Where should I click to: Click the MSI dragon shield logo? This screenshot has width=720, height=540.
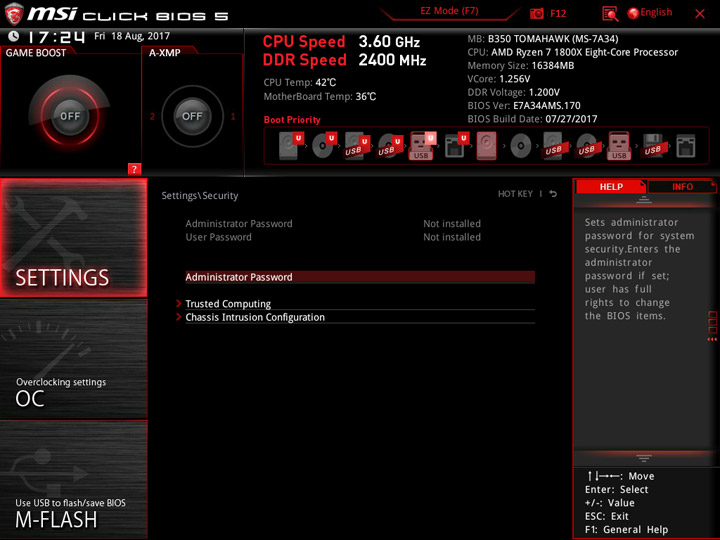click(x=14, y=14)
